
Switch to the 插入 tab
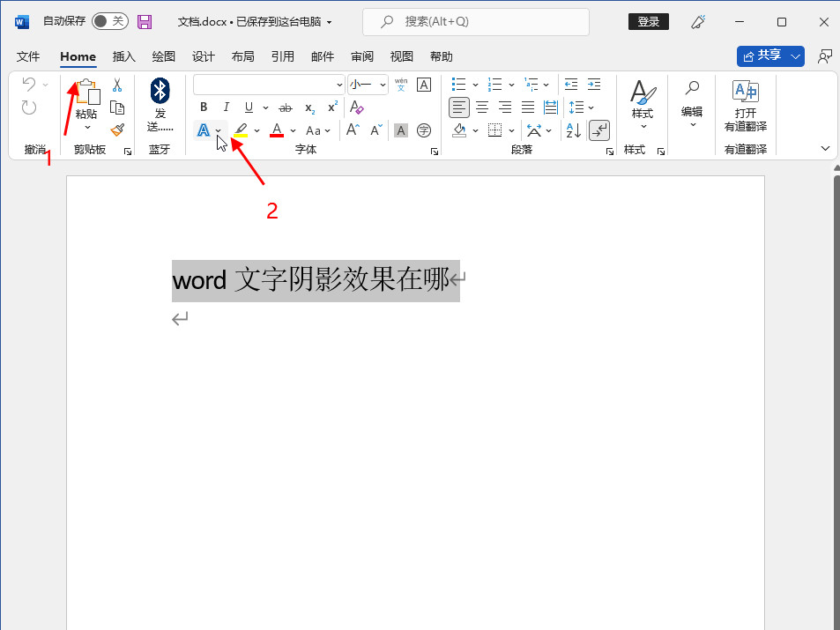click(123, 56)
